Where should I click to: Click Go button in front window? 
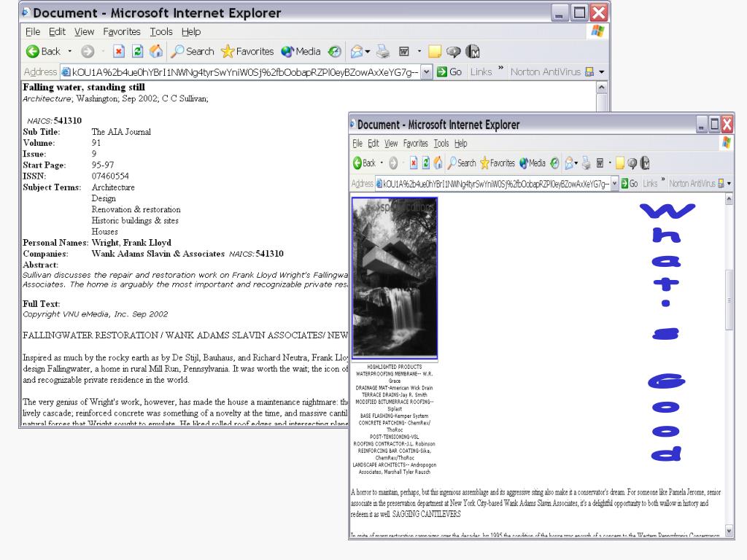[630, 183]
